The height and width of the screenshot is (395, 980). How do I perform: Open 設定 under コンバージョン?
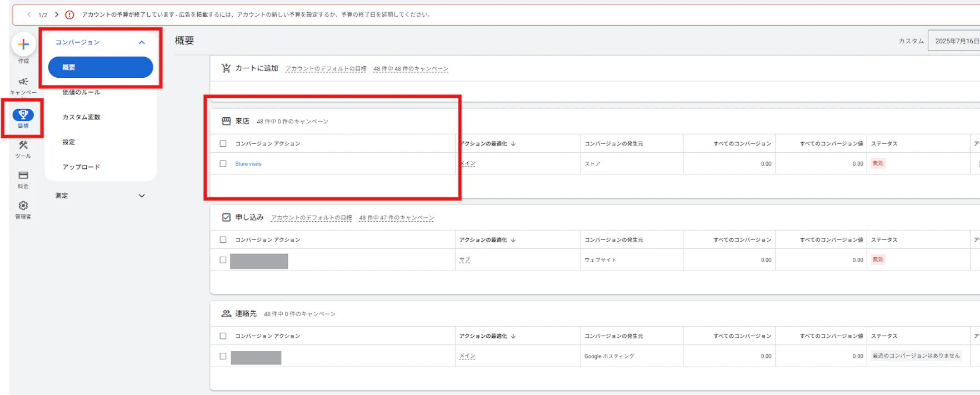[x=68, y=142]
